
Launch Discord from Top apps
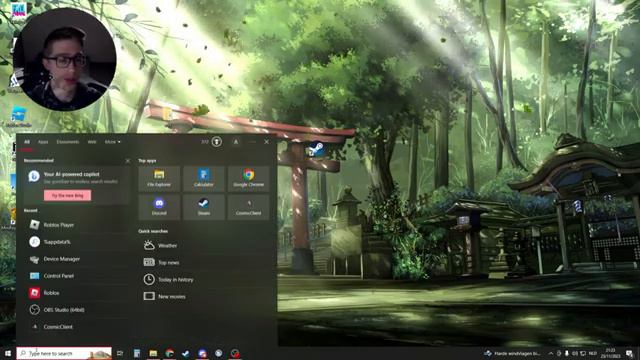(x=159, y=207)
